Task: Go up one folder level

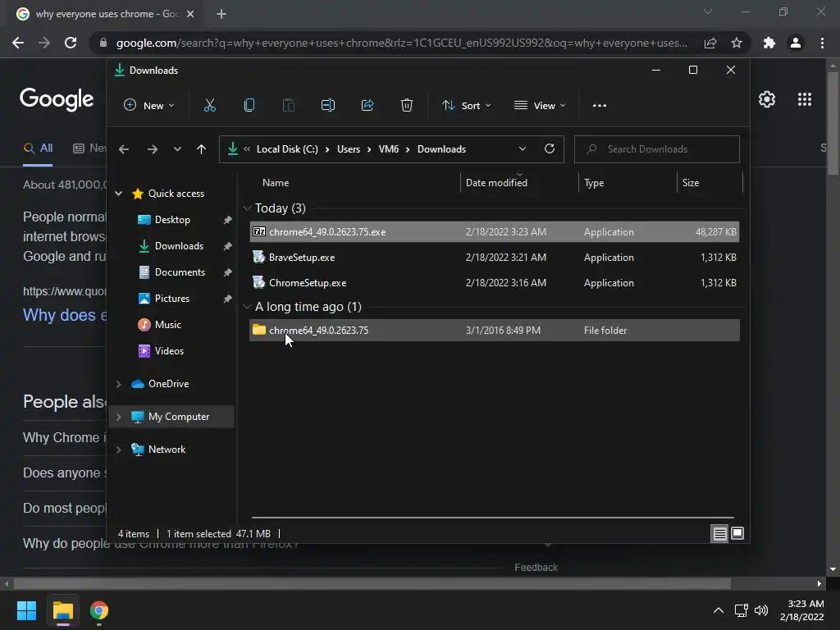Action: (202, 149)
